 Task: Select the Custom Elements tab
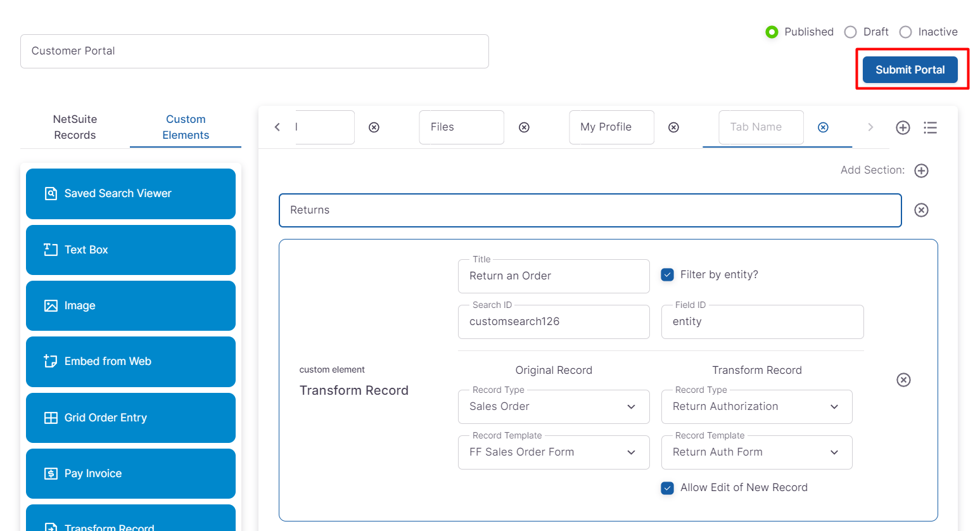(x=186, y=127)
